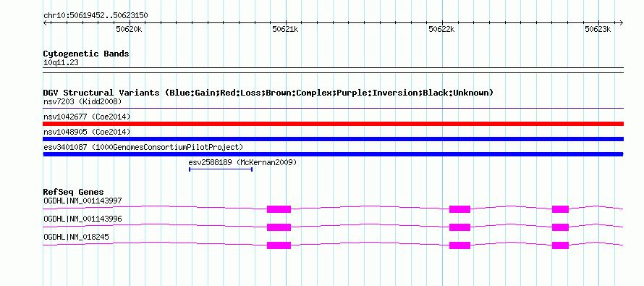Click the 10q11.23 cytogenetic band bar
644x286 pixels.
[x=333, y=70]
